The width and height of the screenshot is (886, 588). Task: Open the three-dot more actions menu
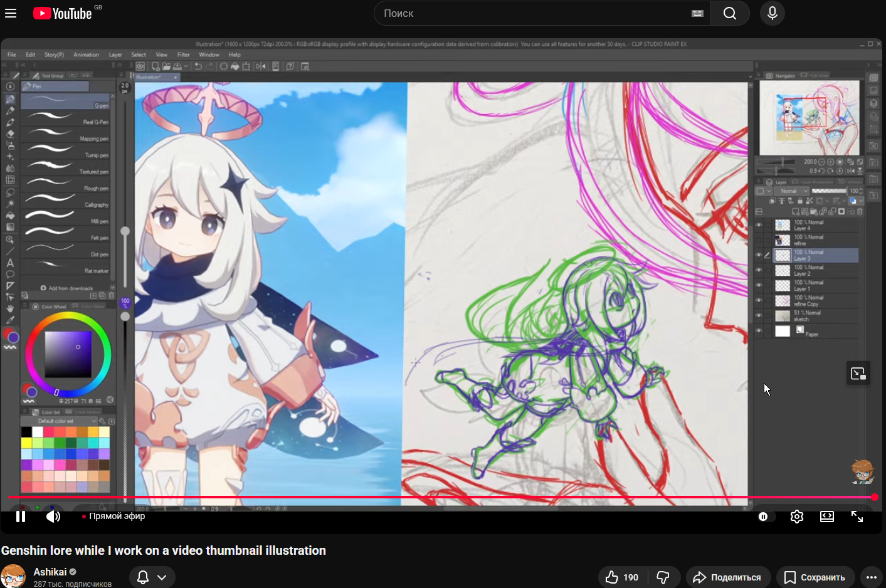point(872,577)
